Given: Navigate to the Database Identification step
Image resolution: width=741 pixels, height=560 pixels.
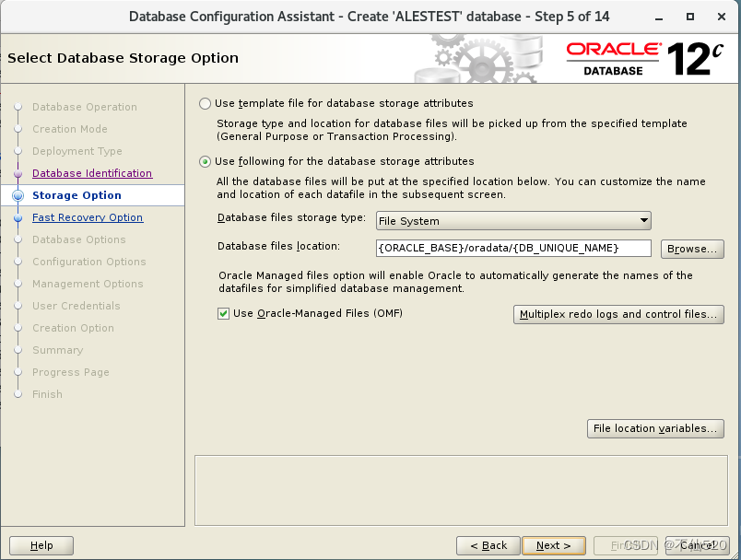Looking at the screenshot, I should click(x=91, y=173).
